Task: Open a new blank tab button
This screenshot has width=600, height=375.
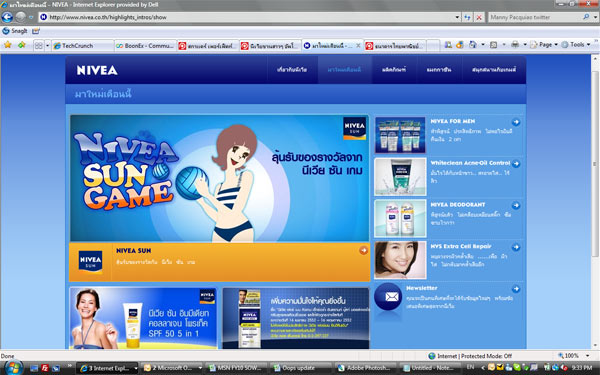Action: [433, 46]
